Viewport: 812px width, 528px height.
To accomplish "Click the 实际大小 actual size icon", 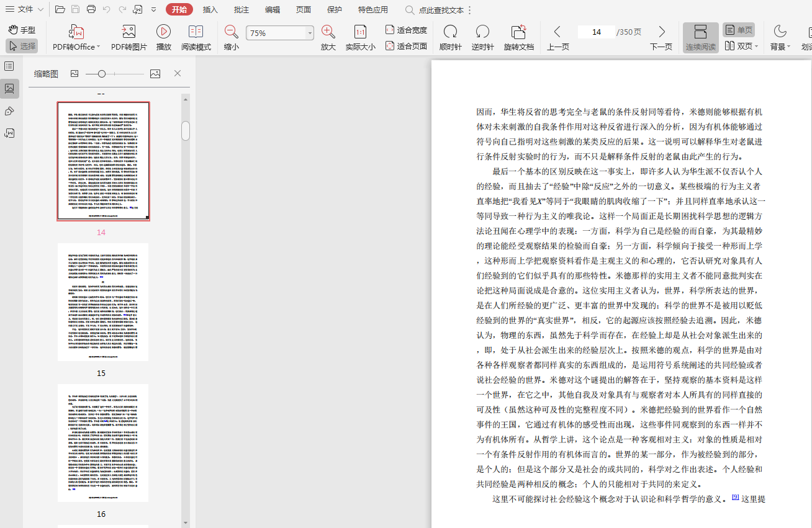I will click(x=360, y=32).
